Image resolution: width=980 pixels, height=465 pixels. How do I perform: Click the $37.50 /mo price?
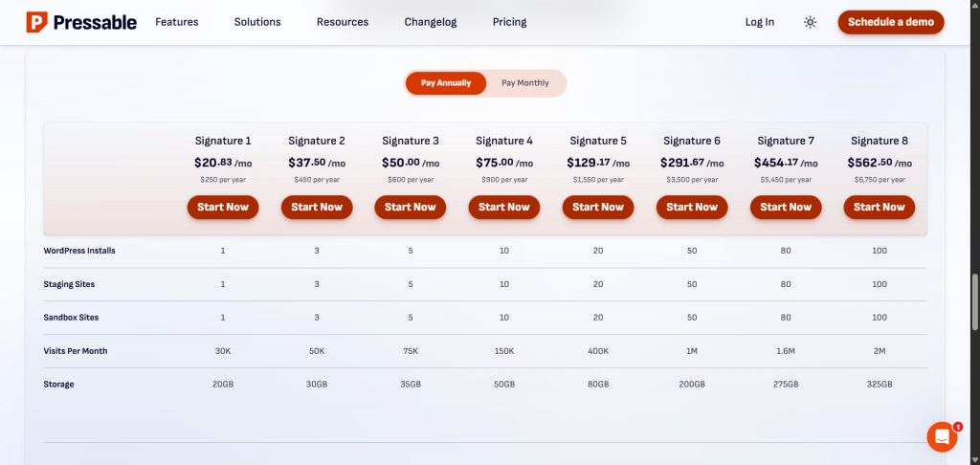tap(317, 163)
